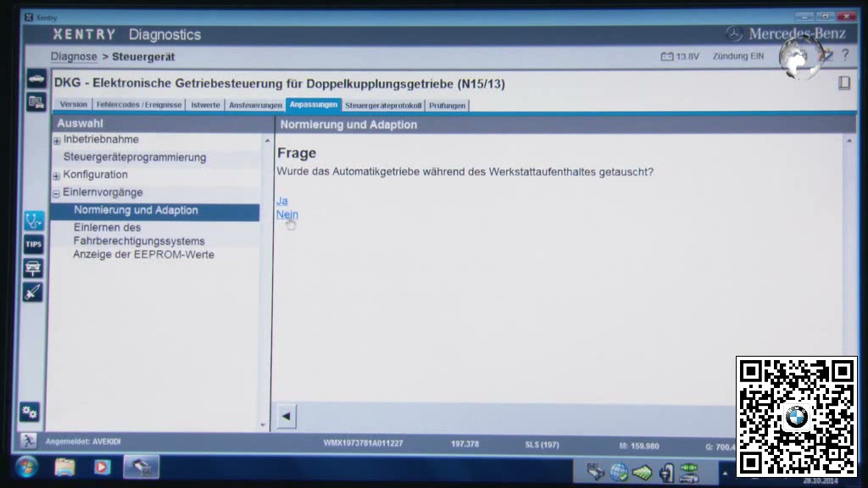Open the vehicle icon in sidebar
Image resolution: width=868 pixels, height=488 pixels.
point(36,79)
